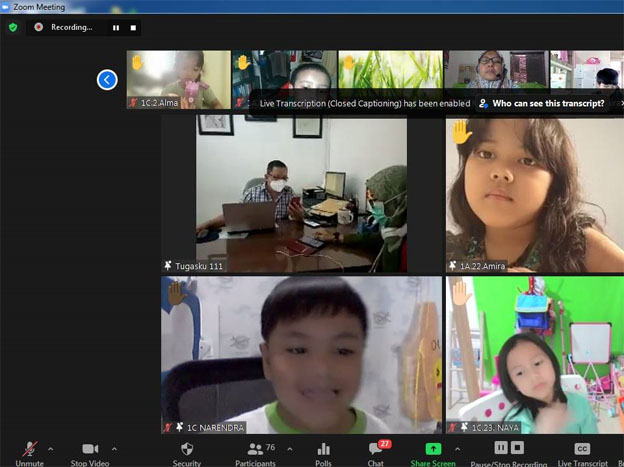Viewport: 624px width, 467px height.
Task: Stop Video camera in toolbar
Action: click(x=90, y=450)
